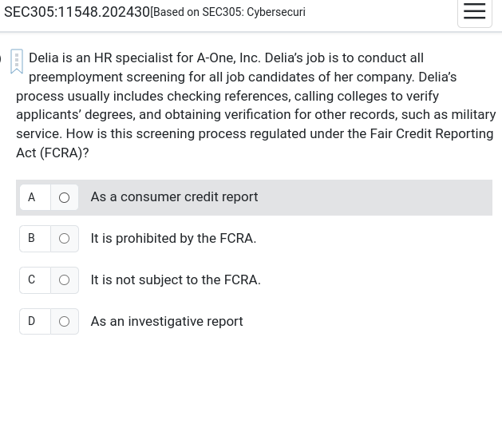Choose 'As an investigative report' answer

tap(167, 321)
